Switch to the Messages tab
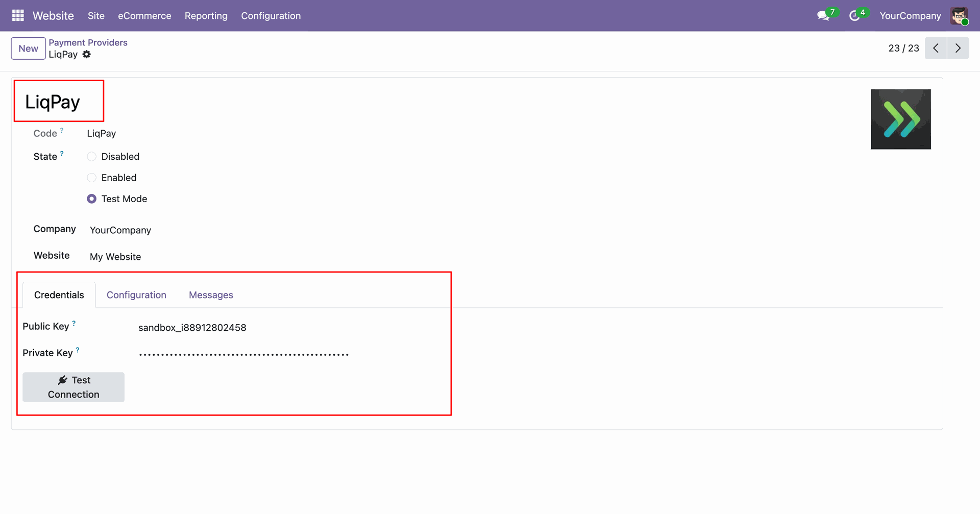Viewport: 980px width, 514px height. (x=211, y=295)
